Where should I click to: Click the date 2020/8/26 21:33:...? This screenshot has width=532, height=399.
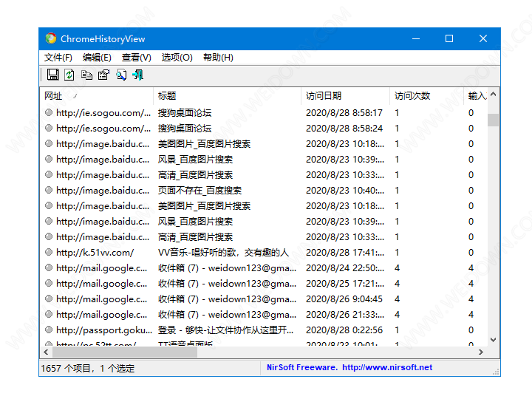coord(345,315)
